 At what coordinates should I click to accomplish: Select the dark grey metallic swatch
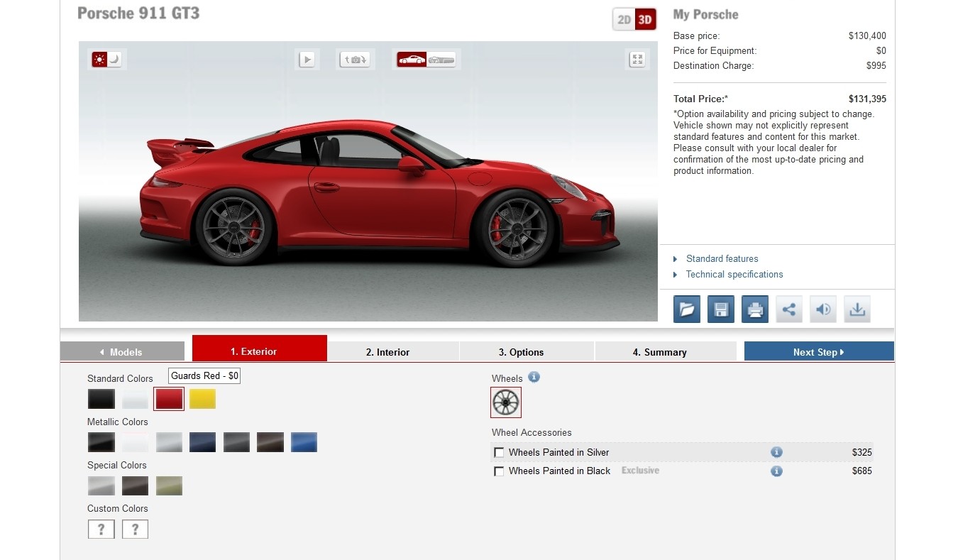point(236,442)
